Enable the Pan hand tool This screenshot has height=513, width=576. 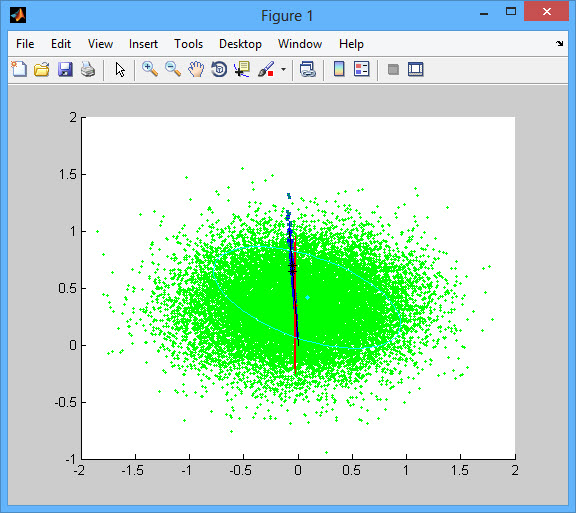(196, 69)
